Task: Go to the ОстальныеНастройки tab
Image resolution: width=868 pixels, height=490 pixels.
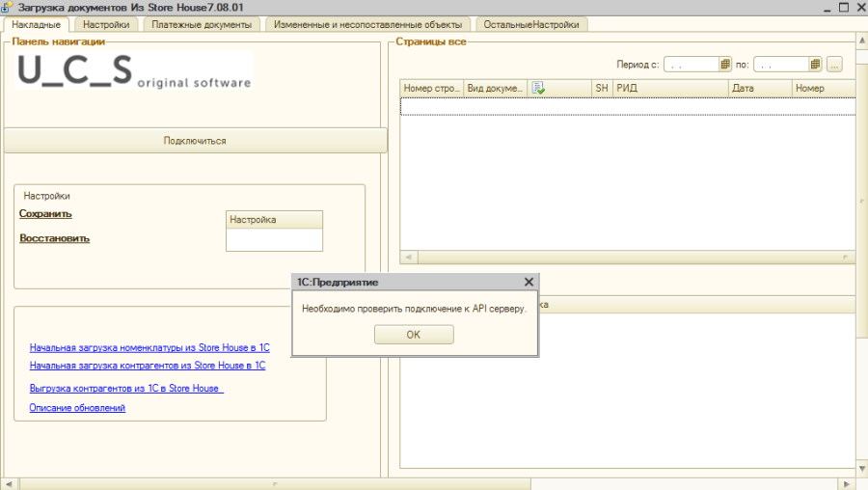Action: tap(531, 24)
